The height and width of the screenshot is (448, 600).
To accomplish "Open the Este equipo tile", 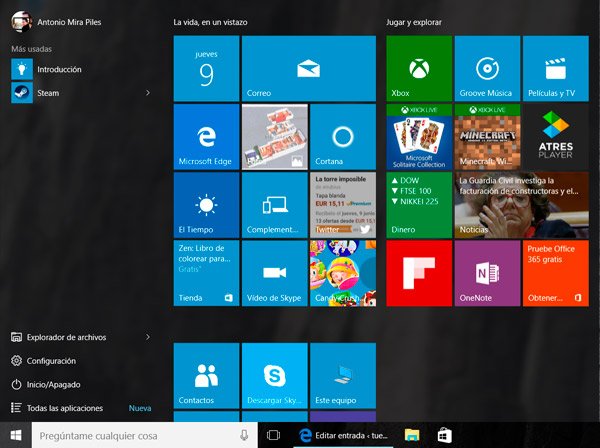I will click(x=343, y=376).
